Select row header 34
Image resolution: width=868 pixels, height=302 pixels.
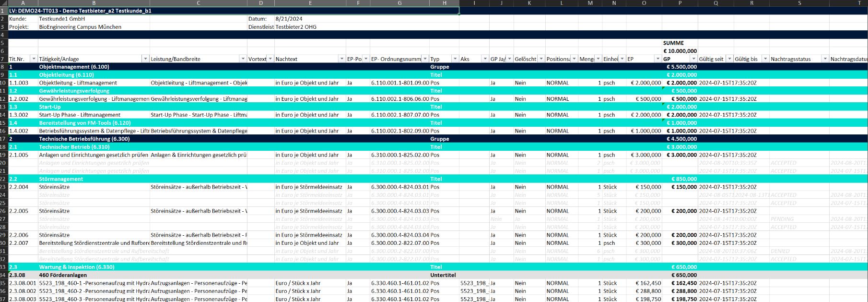coord(3,275)
